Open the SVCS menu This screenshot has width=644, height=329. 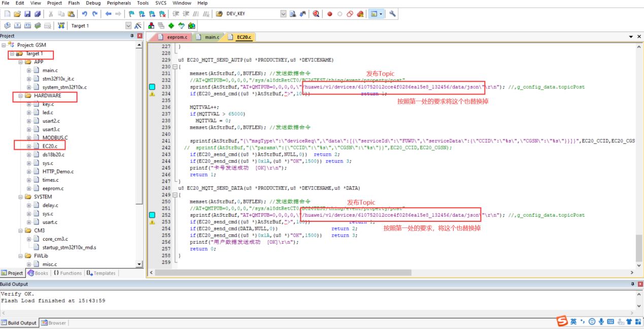(x=160, y=3)
